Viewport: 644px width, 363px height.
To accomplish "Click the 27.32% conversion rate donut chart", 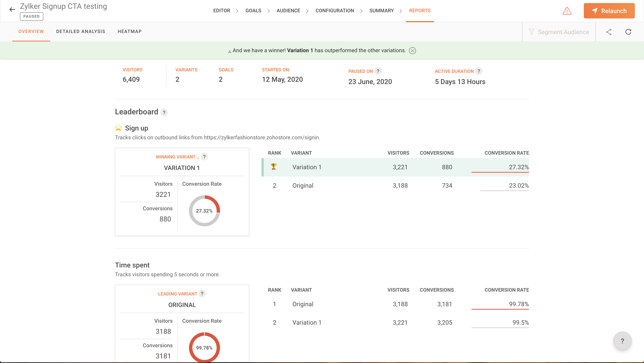I will (204, 211).
